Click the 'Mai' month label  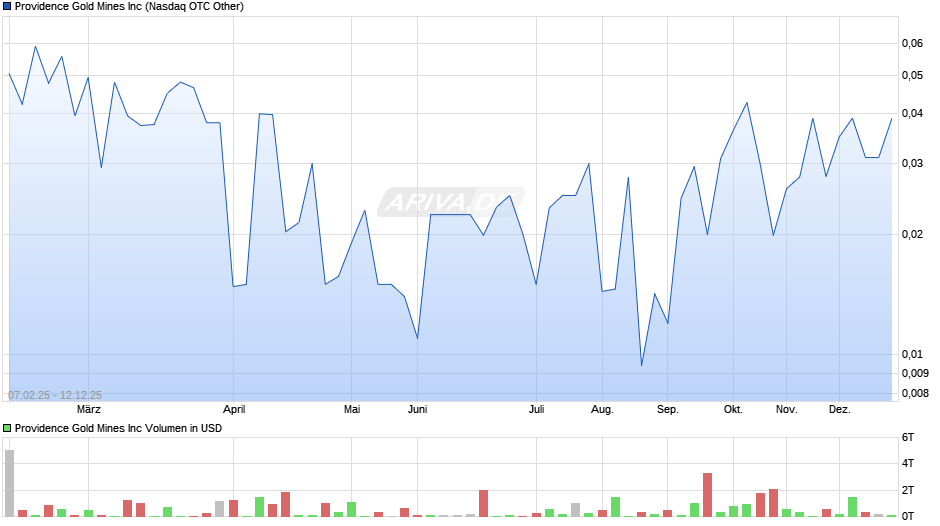pyautogui.click(x=352, y=410)
